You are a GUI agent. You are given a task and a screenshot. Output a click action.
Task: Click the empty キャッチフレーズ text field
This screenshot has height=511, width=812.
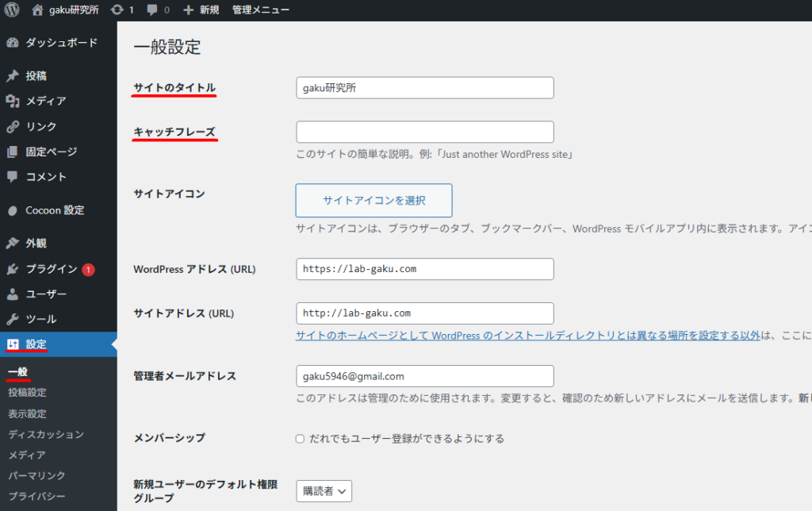(424, 132)
